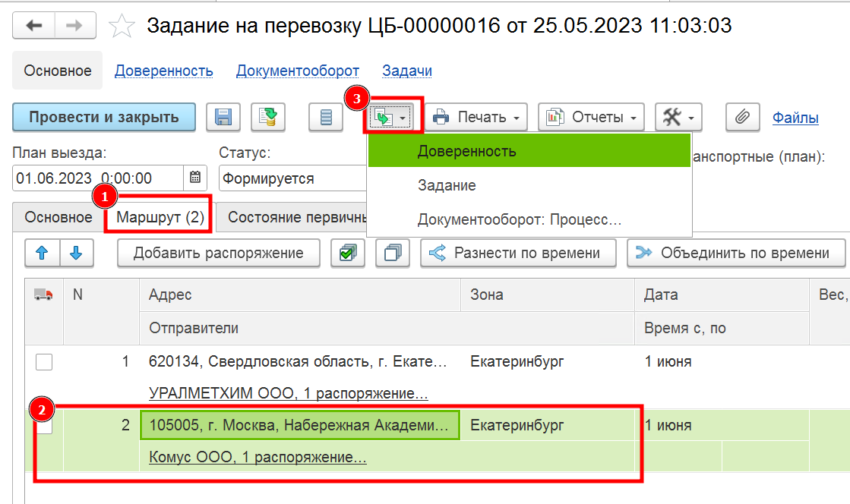The height and width of the screenshot is (504, 850).
Task: Switch to the Маршрут (2) tab
Action: [x=160, y=217]
